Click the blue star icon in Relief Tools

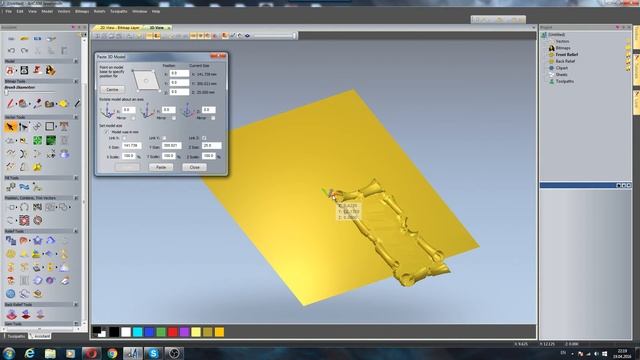coord(38,241)
